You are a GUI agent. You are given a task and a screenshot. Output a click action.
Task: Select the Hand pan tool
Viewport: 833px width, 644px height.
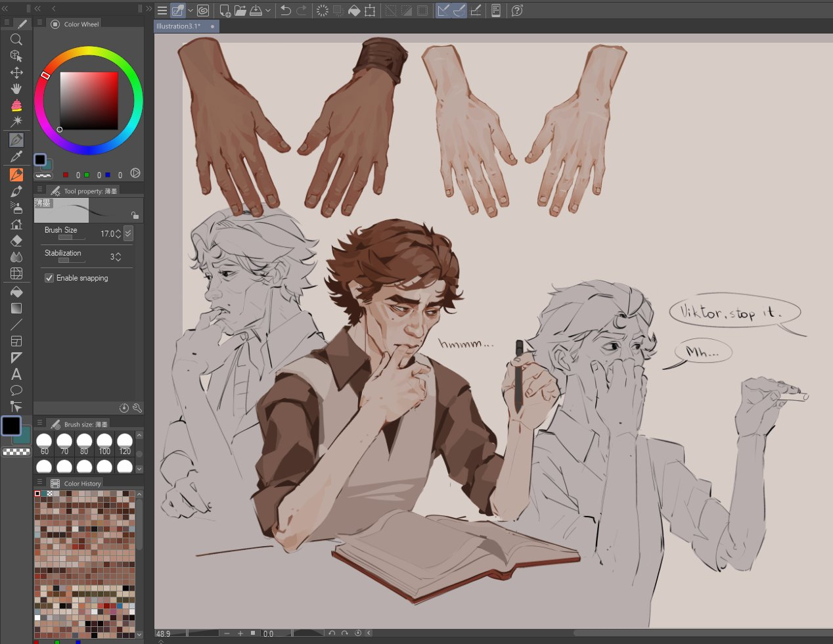16,89
